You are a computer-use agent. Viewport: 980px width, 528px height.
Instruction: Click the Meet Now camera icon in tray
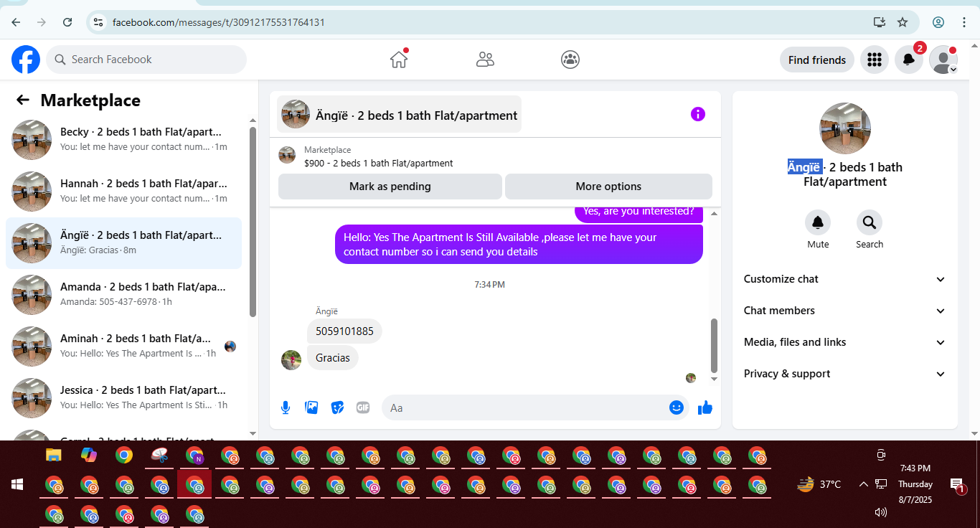click(x=881, y=455)
